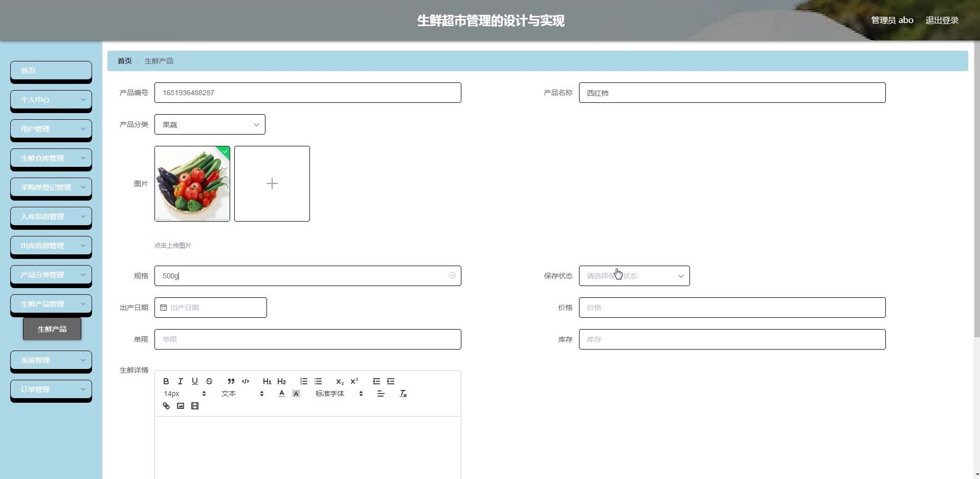
Task: Expand 个人中心 menu
Action: click(51, 100)
